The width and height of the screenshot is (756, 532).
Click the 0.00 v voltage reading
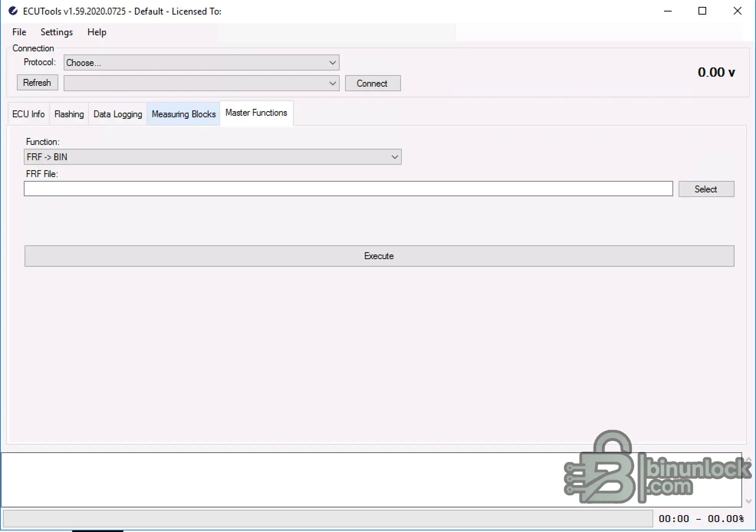(716, 72)
